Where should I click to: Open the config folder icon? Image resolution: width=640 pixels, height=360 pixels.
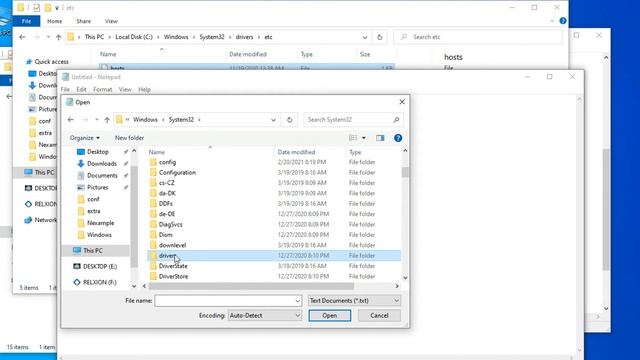[153, 162]
